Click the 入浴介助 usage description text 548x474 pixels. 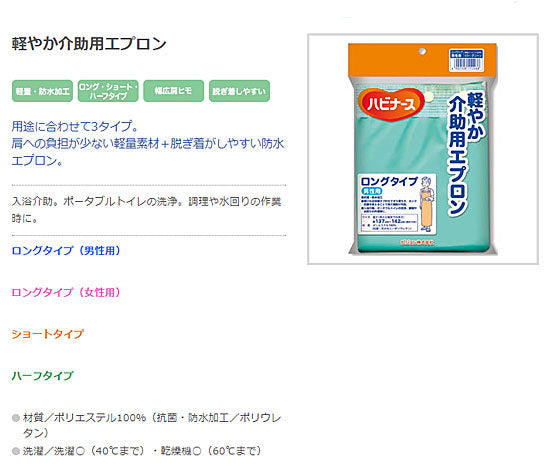click(x=147, y=210)
